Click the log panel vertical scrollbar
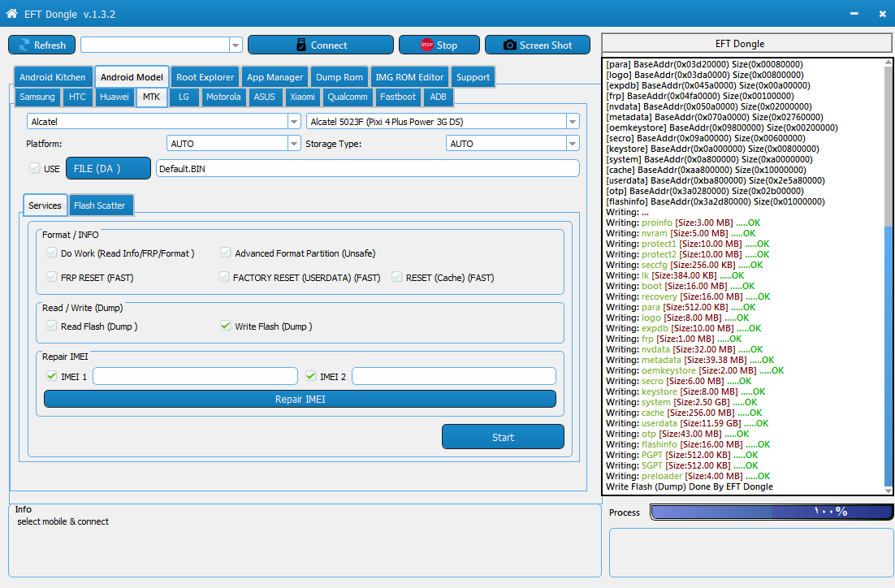This screenshot has height=588, width=895. point(889,276)
